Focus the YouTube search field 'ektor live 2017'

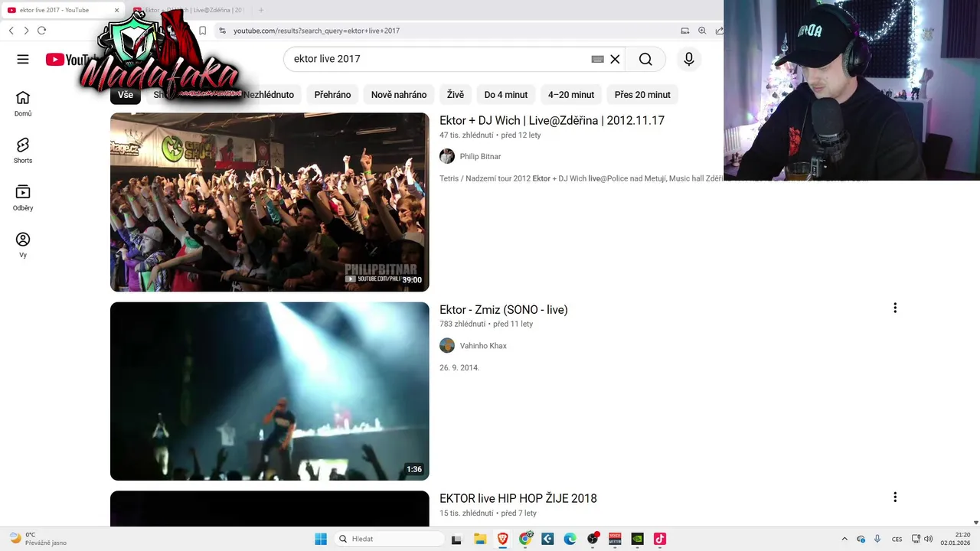coord(436,59)
